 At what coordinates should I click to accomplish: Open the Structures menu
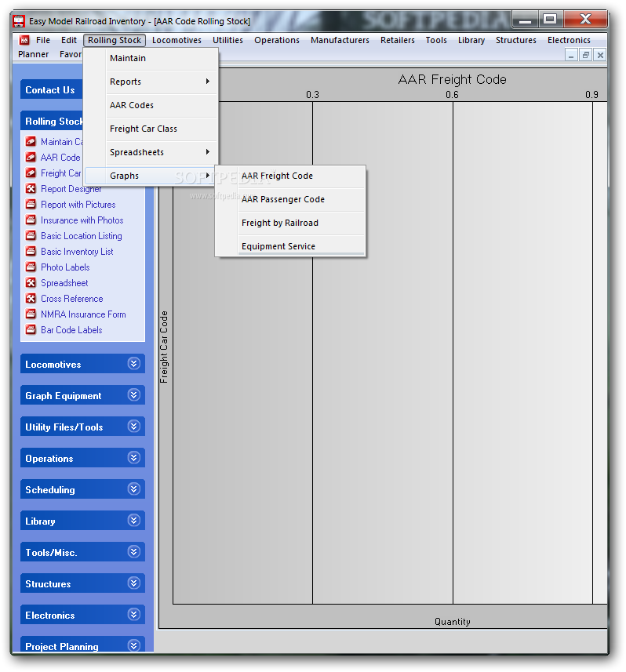point(516,40)
